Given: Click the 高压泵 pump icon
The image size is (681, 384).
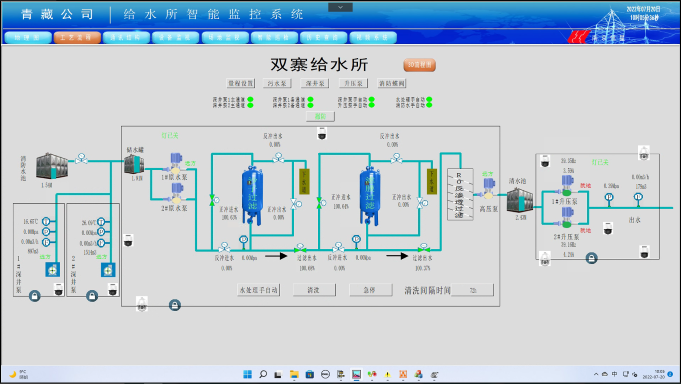Looking at the screenshot, I should pos(489,189).
